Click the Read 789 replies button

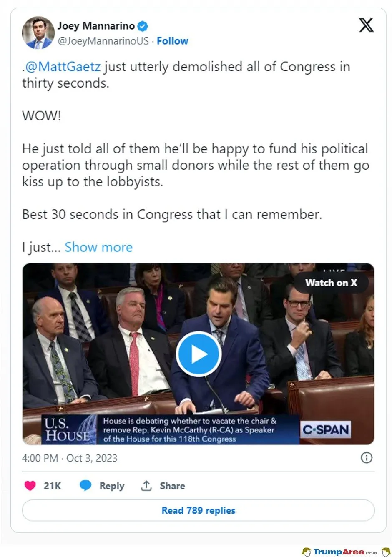pyautogui.click(x=198, y=510)
